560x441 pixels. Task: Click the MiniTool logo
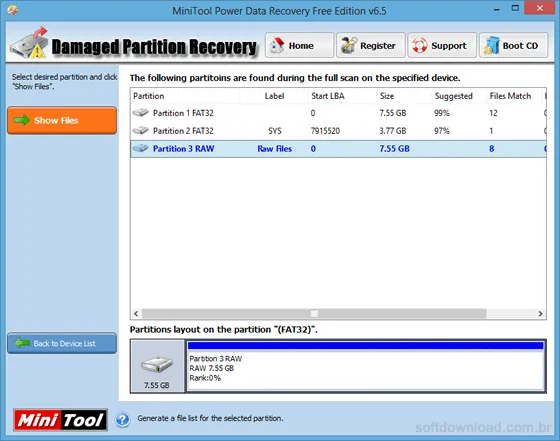pyautogui.click(x=60, y=420)
